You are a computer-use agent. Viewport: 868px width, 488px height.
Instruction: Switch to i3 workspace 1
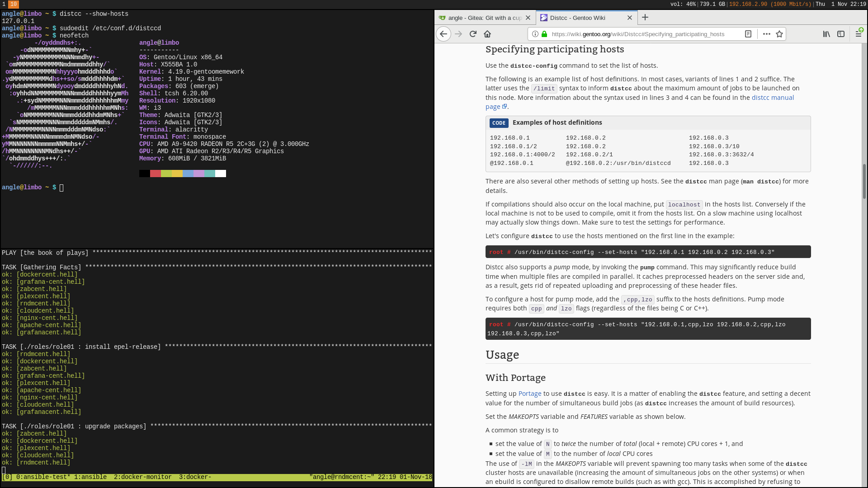[4, 4]
